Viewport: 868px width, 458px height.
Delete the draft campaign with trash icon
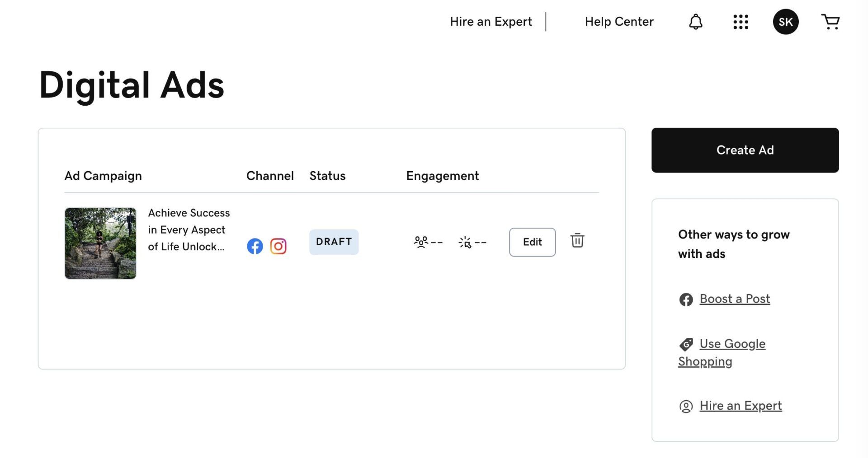tap(577, 240)
